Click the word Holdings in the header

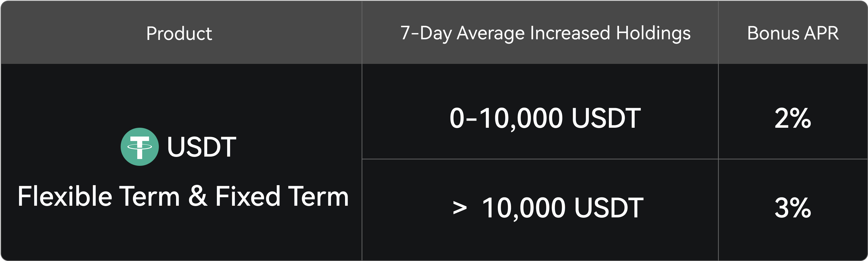(x=653, y=33)
